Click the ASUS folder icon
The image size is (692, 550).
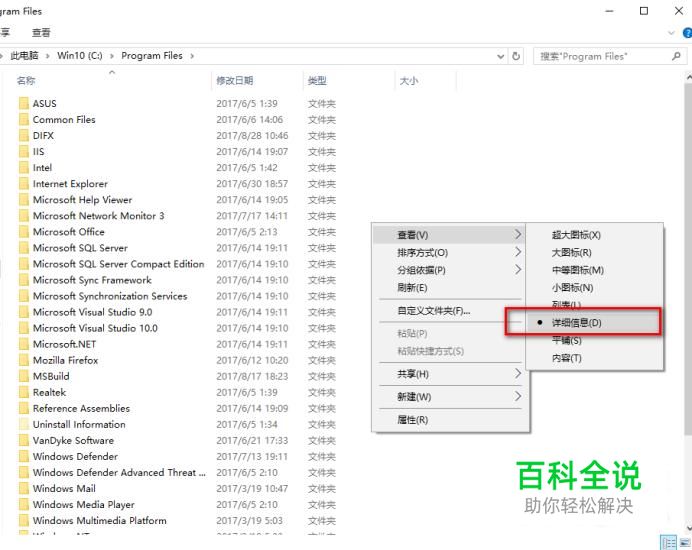[24, 104]
